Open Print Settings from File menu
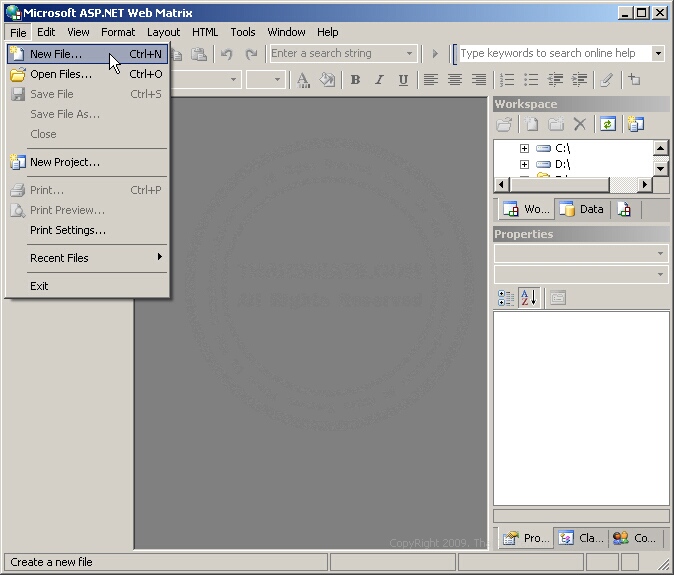Screen dimensions: 674x575 (x=87, y=230)
